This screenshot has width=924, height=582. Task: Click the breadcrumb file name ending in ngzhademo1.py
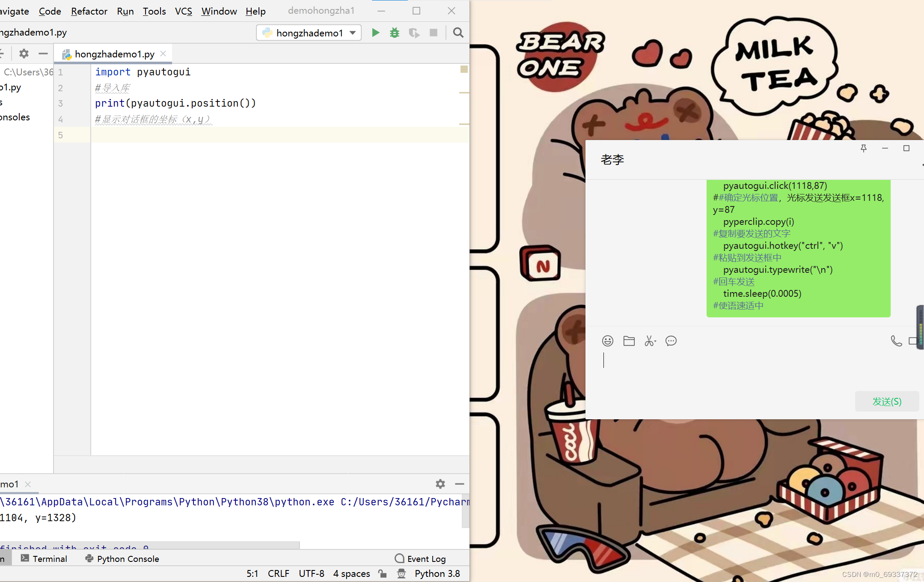pos(33,33)
